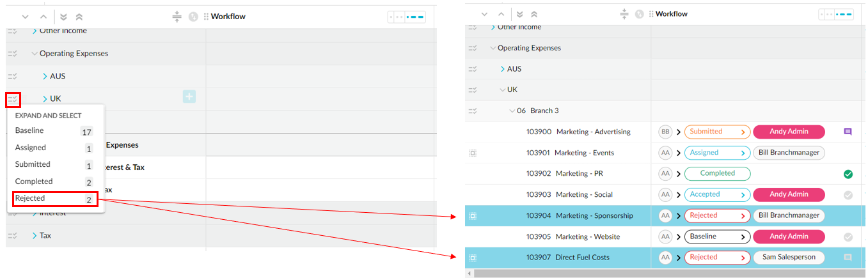
Task: Click the BB avatar on Marketing - Advertising row
Action: coord(665,132)
